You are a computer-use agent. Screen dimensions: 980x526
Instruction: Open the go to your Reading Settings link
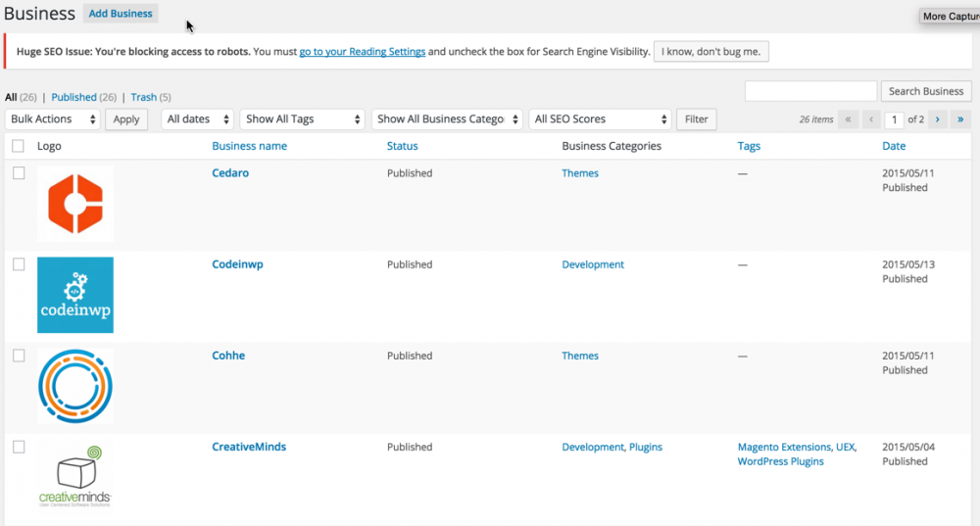pos(363,51)
